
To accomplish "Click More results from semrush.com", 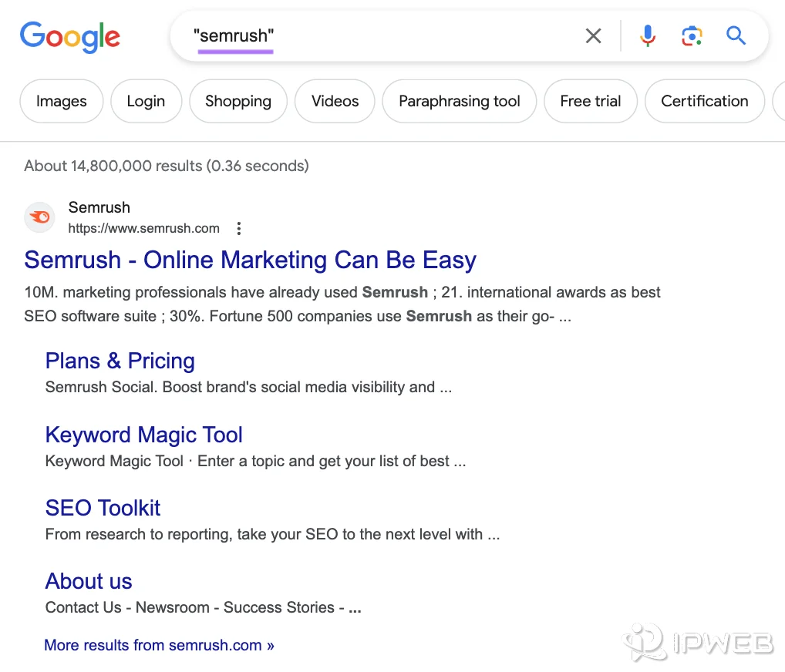I will [x=159, y=645].
